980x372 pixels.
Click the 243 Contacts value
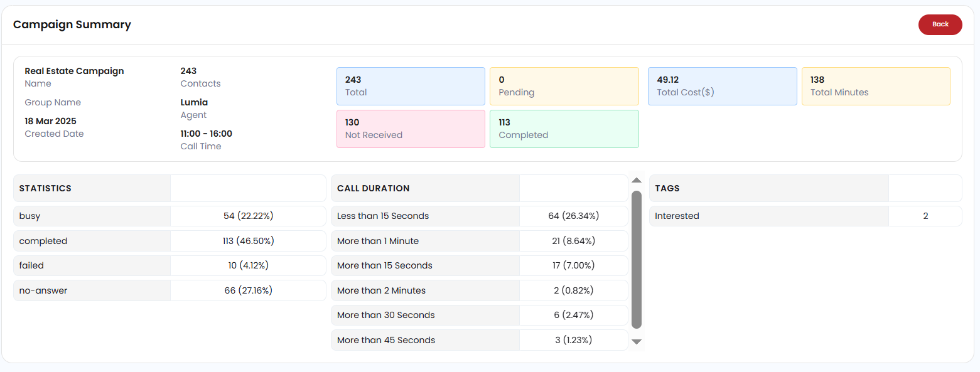(x=188, y=71)
